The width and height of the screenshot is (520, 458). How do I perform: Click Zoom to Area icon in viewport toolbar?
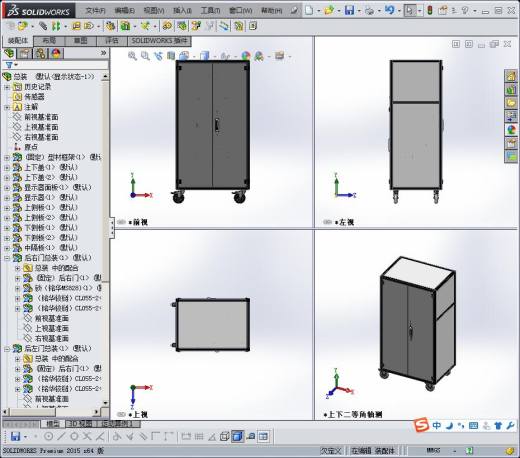[145, 56]
